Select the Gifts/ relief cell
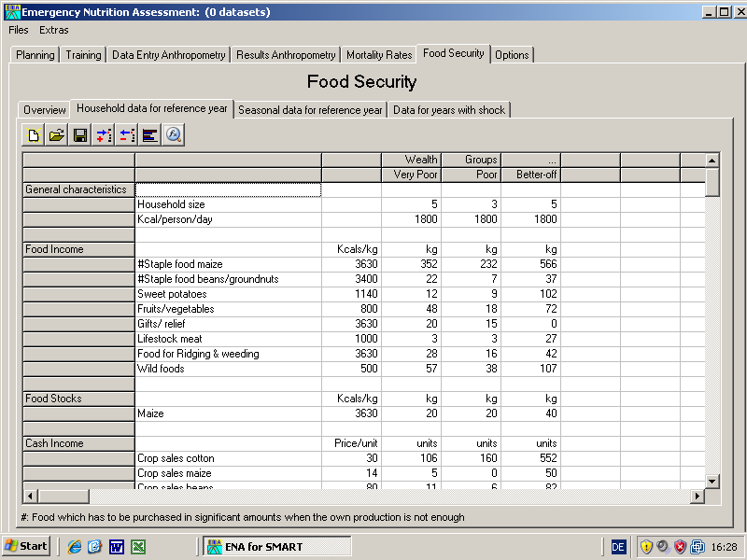Image resolution: width=747 pixels, height=560 pixels. (228, 324)
